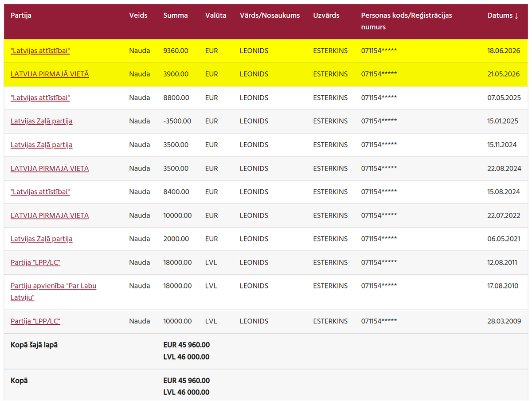Open Latvijas Zaļā partija link dated 06.05.2021
This screenshot has width=532, height=401.
(x=42, y=239)
